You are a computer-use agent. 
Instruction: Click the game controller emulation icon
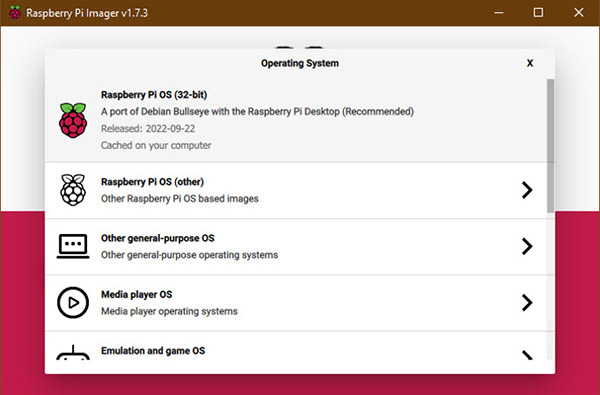(x=73, y=353)
